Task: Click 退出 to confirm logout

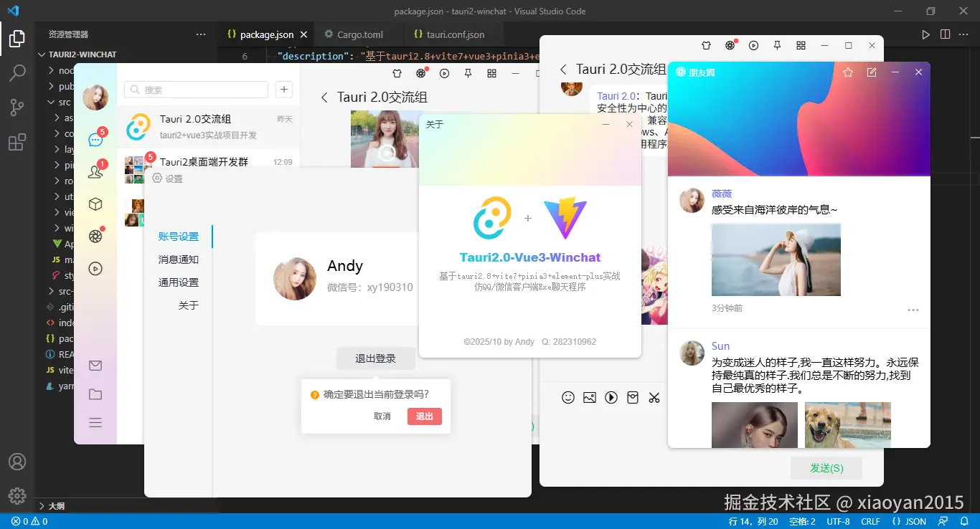Action: coord(423,416)
